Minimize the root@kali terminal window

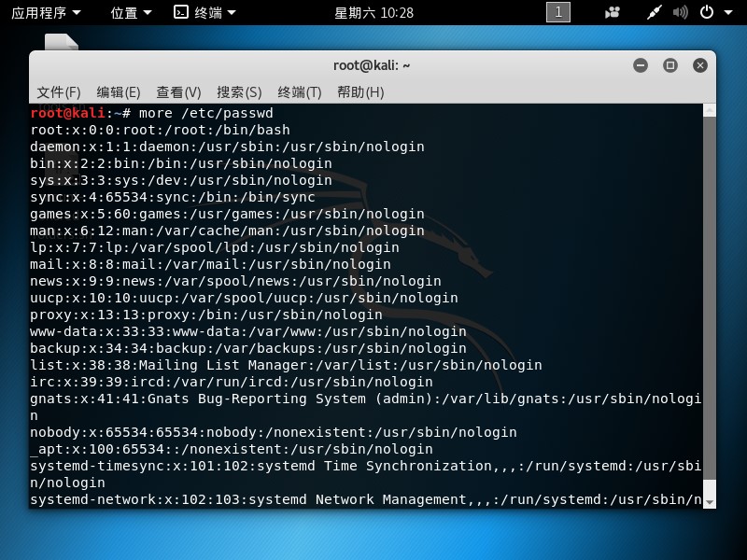[x=641, y=65]
